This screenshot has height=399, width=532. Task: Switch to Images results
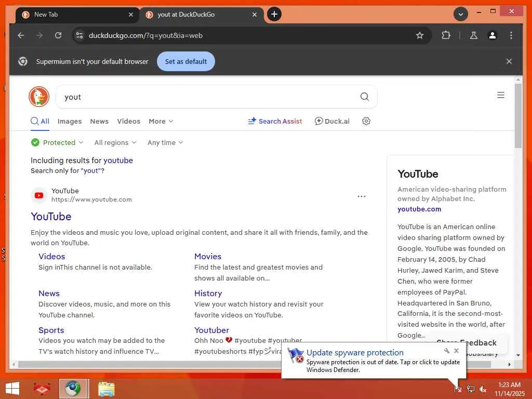tap(70, 121)
